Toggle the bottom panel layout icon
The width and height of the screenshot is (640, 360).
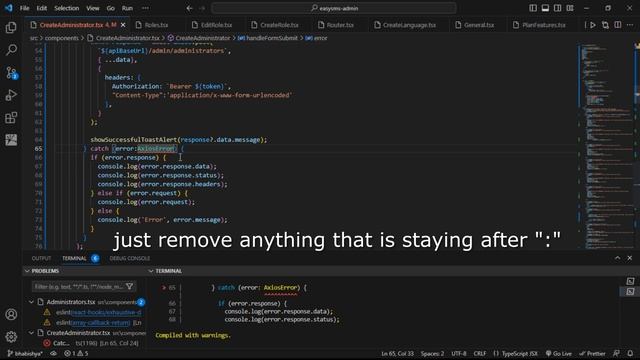[545, 8]
